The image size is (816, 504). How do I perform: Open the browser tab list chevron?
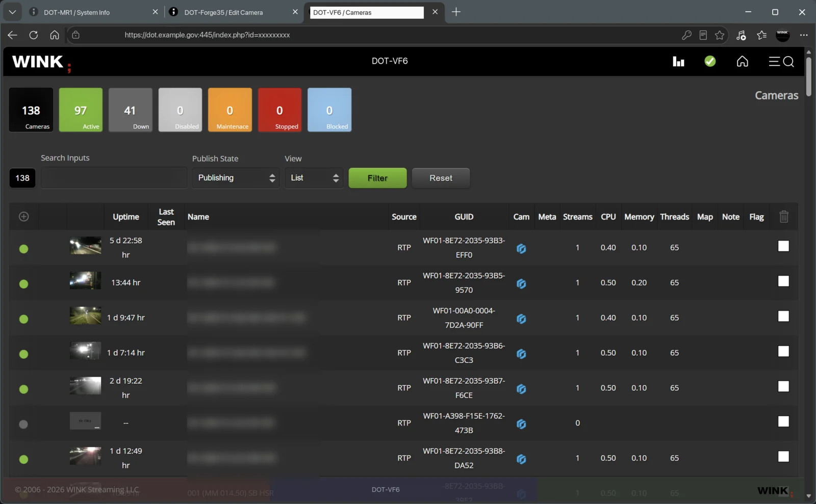point(12,12)
